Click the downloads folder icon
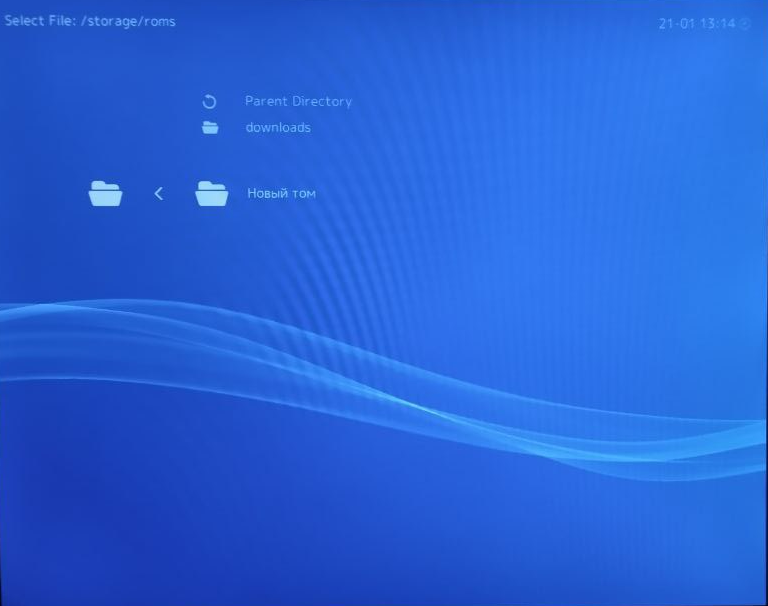This screenshot has height=606, width=768. 210,127
